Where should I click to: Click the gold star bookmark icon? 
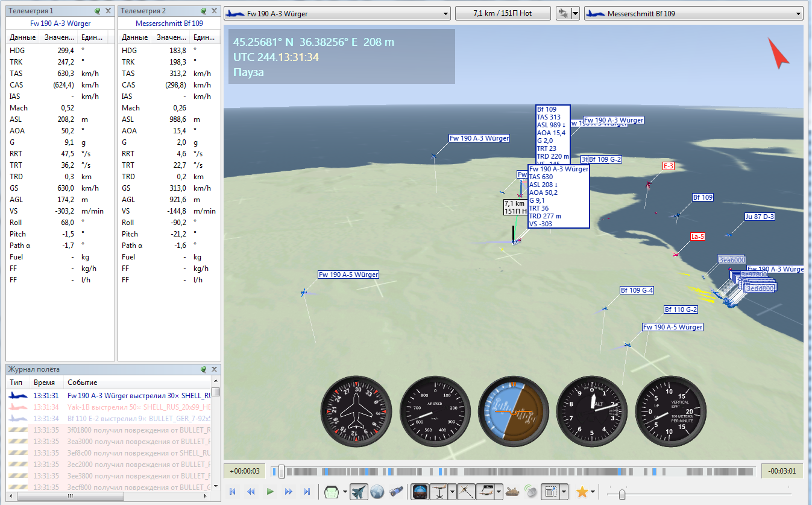[582, 492]
